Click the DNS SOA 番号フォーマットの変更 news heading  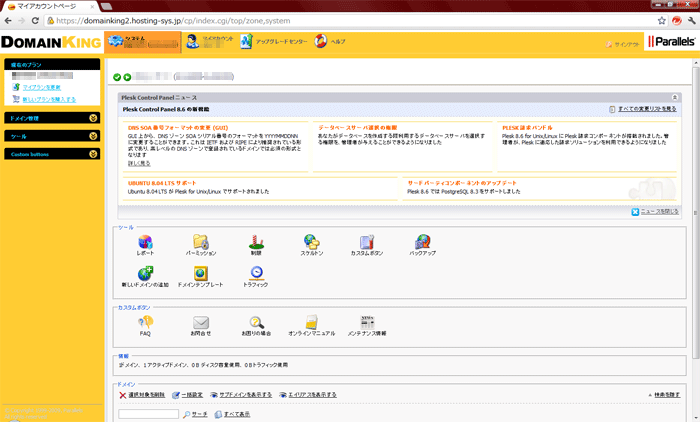click(x=178, y=128)
